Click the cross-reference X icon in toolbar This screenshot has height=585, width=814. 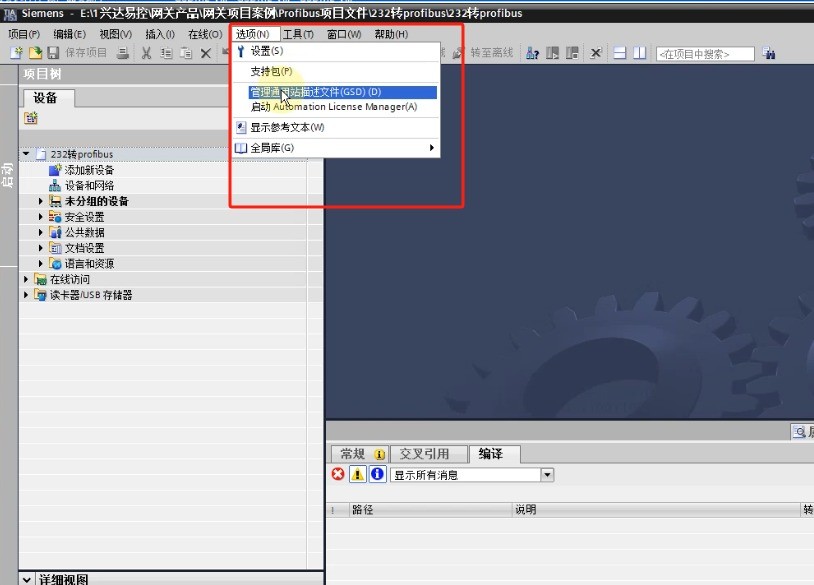pyautogui.click(x=596, y=52)
